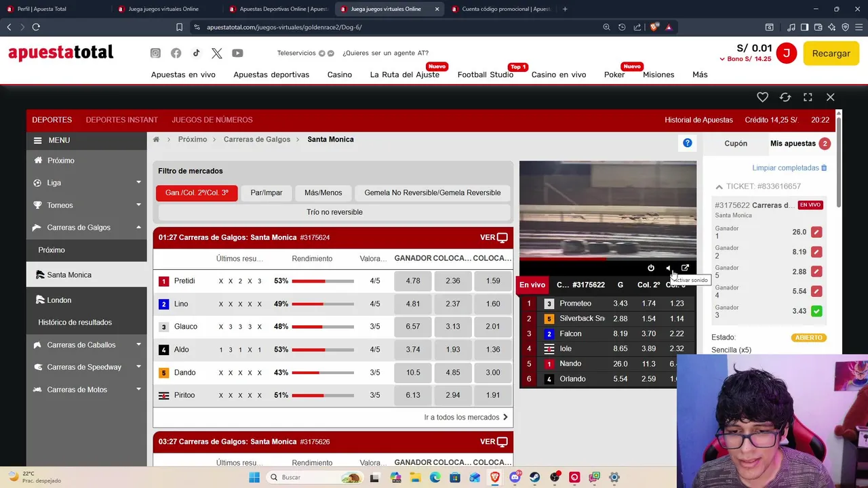The image size is (868, 488).
Task: Expand the Carreras de Motos section
Action: [x=86, y=389]
